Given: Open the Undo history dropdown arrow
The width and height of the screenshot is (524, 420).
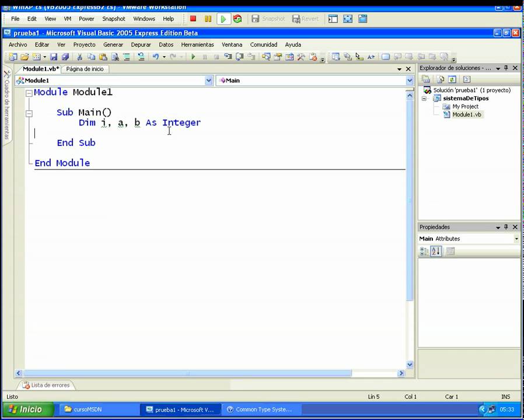Looking at the screenshot, I should 164,57.
